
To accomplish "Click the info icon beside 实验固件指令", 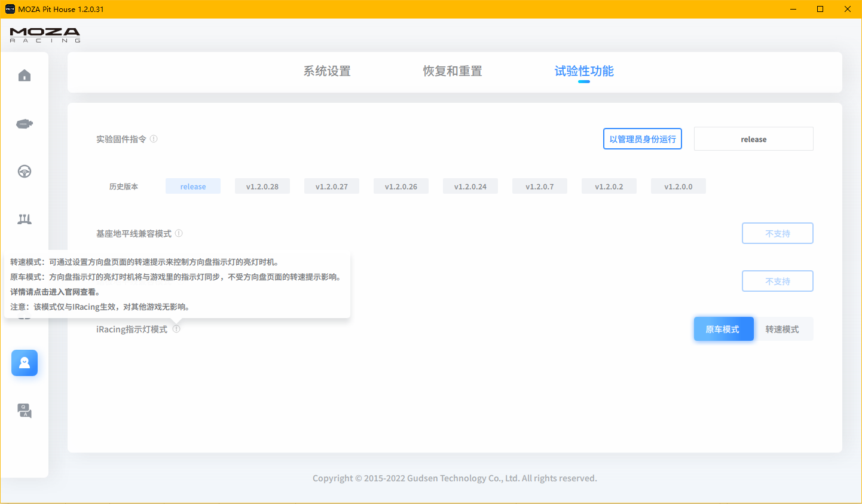I will click(x=154, y=139).
